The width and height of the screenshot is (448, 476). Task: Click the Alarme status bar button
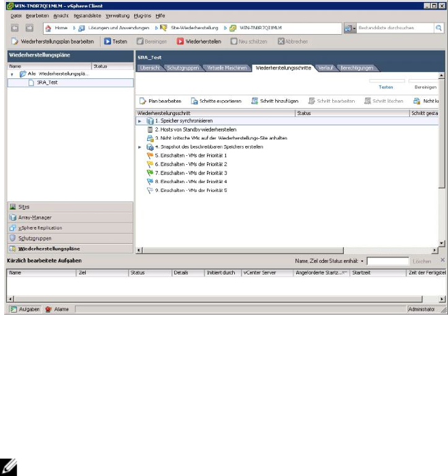57,309
